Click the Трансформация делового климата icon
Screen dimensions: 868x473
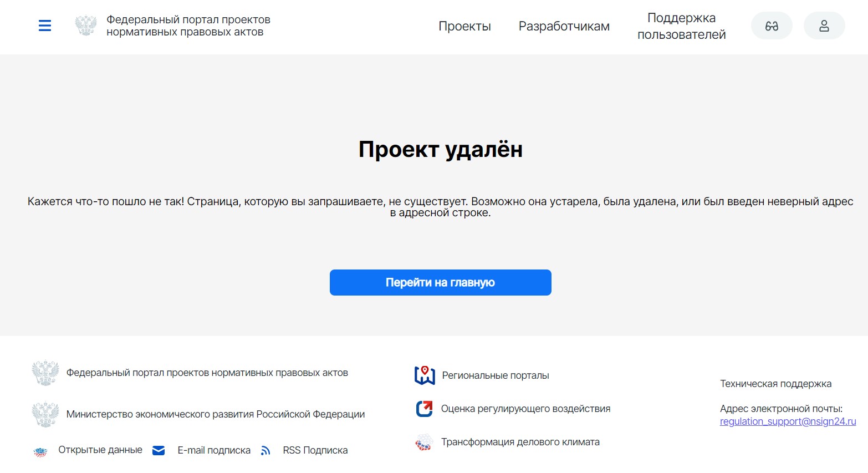click(x=424, y=442)
